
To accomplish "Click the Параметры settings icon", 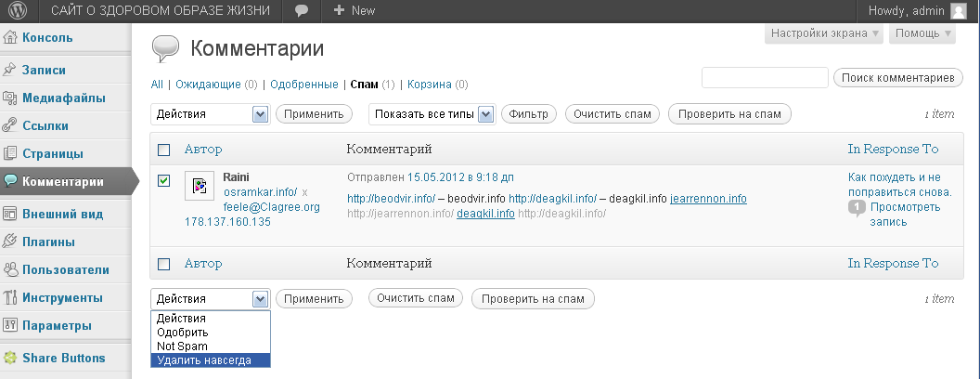I will (x=10, y=325).
